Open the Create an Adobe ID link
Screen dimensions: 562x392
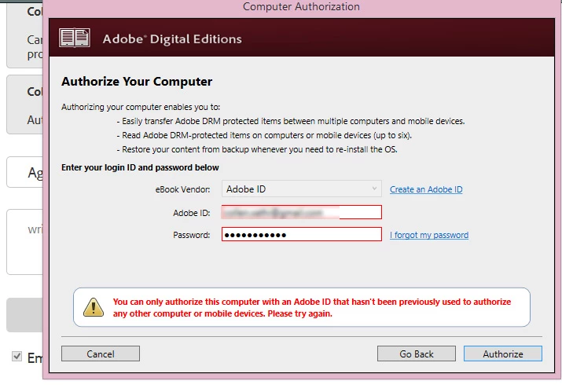tap(426, 189)
